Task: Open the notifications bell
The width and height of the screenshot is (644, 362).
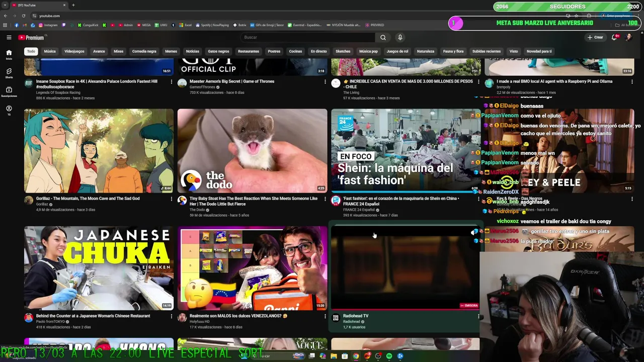Action: coord(614,37)
